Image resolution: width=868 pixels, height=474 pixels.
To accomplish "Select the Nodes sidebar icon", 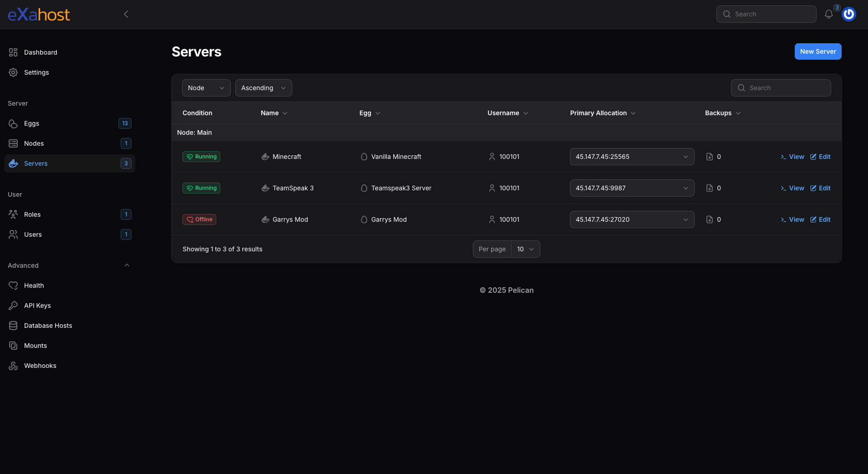I will point(13,143).
